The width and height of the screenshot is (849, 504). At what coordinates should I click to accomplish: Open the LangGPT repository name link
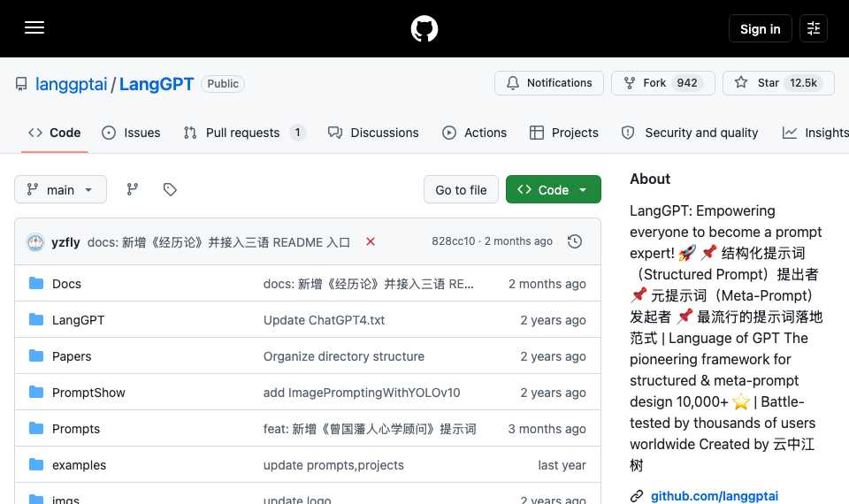point(157,84)
